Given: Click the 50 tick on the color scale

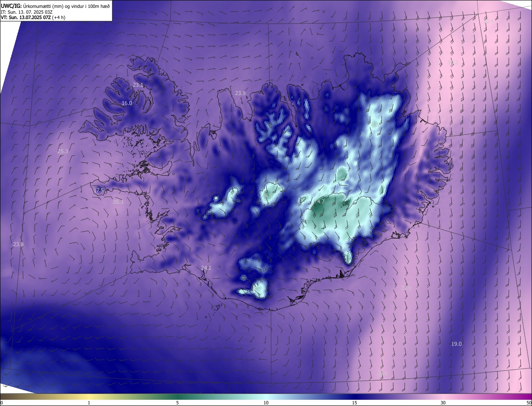Looking at the screenshot, I should (x=529, y=403).
